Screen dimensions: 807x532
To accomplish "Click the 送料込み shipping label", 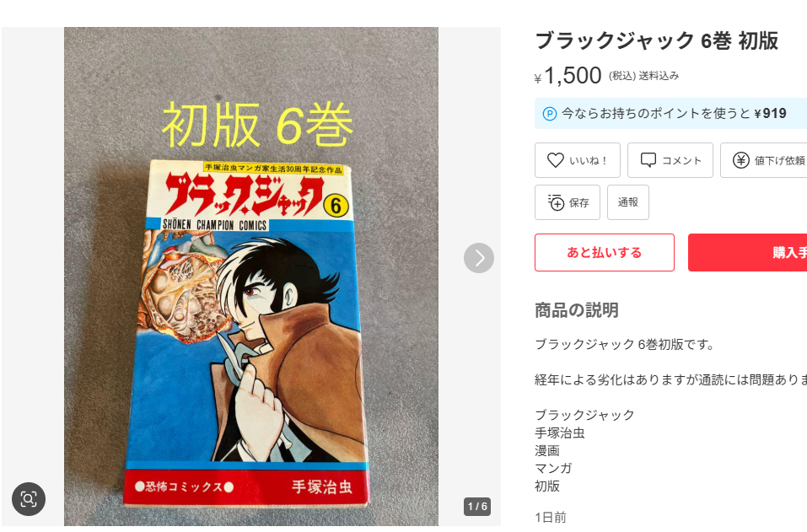I will pos(659,76).
